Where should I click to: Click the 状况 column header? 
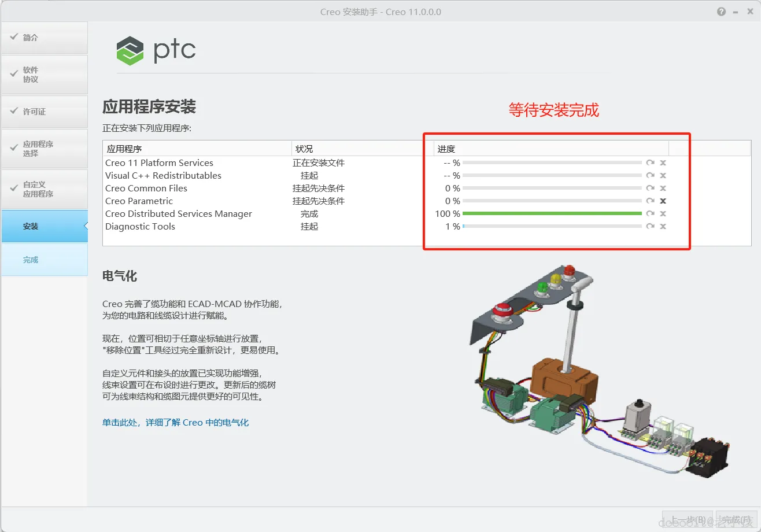tap(363, 149)
